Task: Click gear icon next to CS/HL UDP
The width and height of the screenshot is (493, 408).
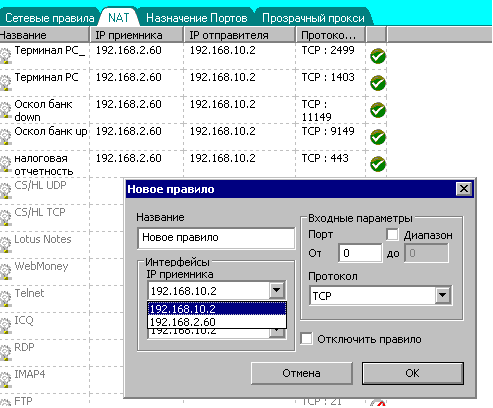Action: click(x=5, y=191)
